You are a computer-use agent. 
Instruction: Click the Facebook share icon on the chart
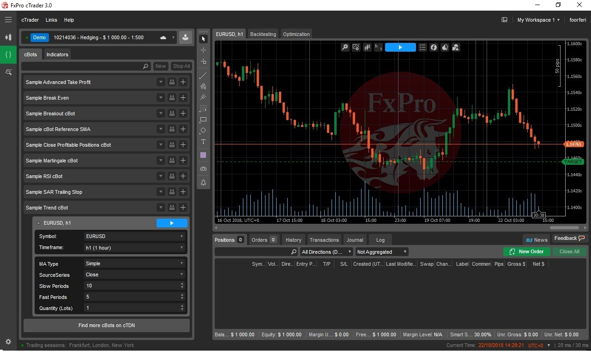pos(434,48)
